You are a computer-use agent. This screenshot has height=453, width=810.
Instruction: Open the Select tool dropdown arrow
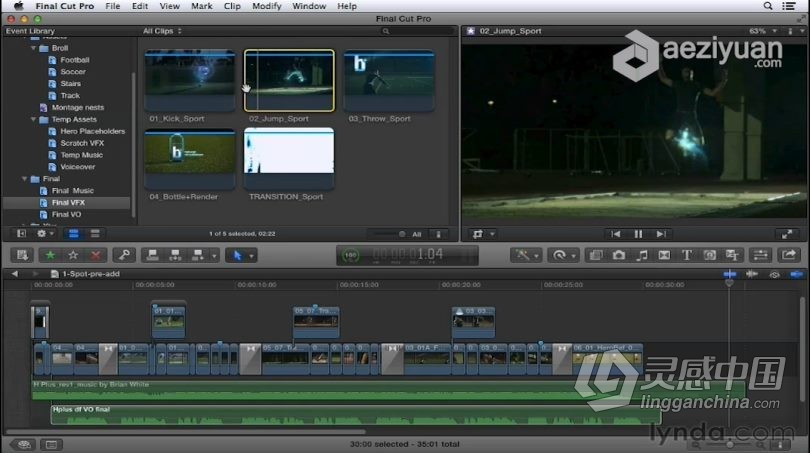point(252,256)
